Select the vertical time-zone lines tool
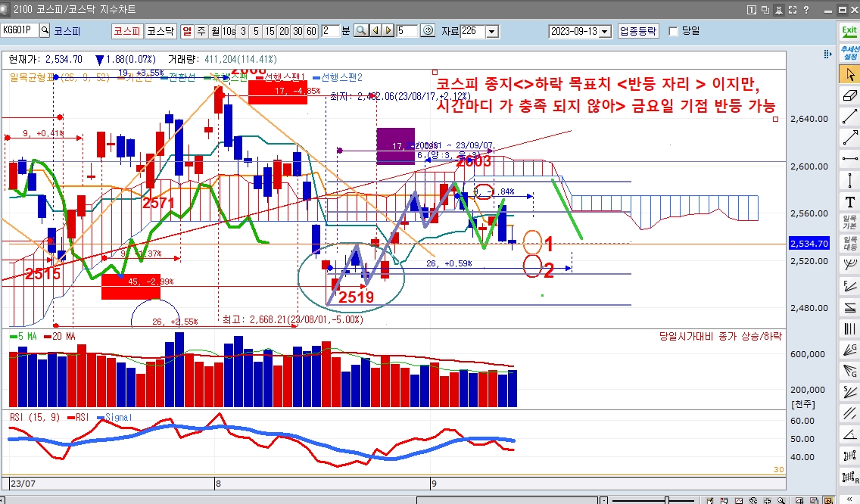The height and width of the screenshot is (504, 860). click(849, 328)
